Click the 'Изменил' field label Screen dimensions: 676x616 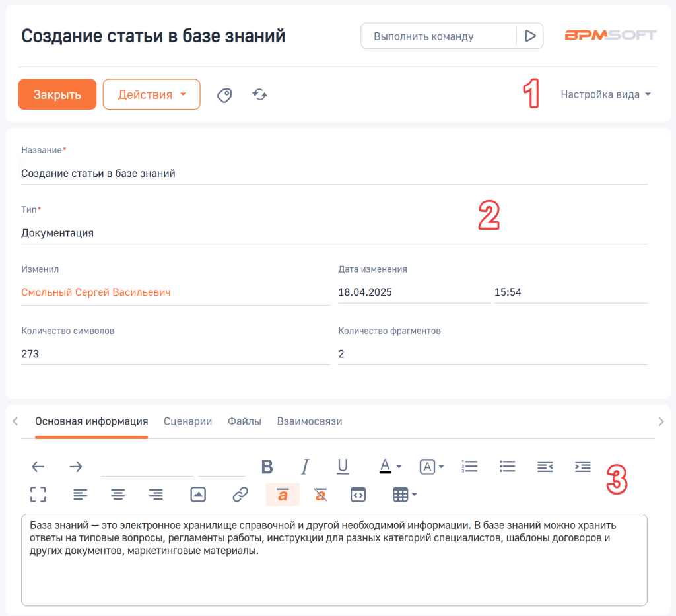pyautogui.click(x=40, y=269)
